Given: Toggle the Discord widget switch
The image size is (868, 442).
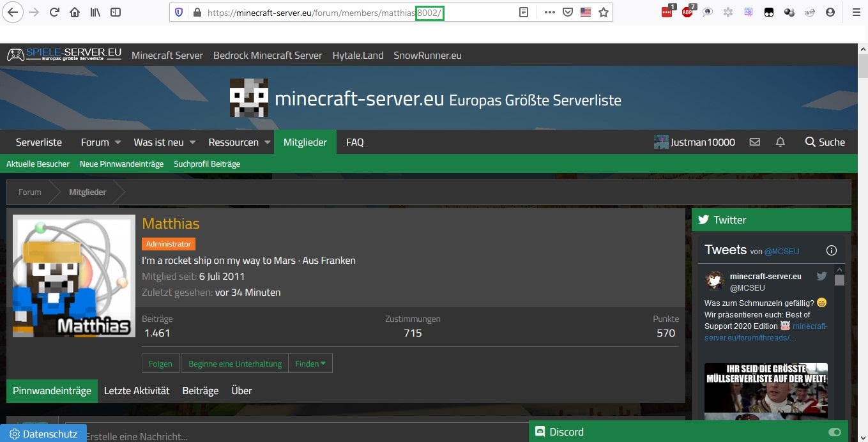Looking at the screenshot, I should coord(834,432).
